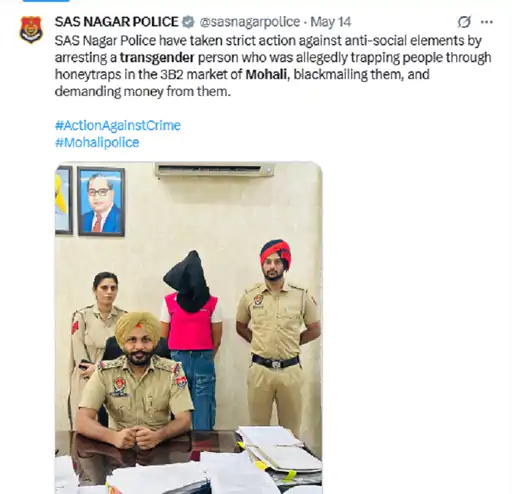
Task: Open the SAS Nagar Police profile avatar
Action: pos(31,30)
